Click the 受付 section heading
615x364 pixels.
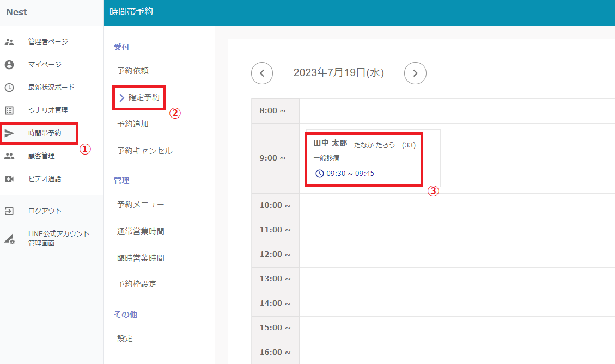click(x=121, y=47)
